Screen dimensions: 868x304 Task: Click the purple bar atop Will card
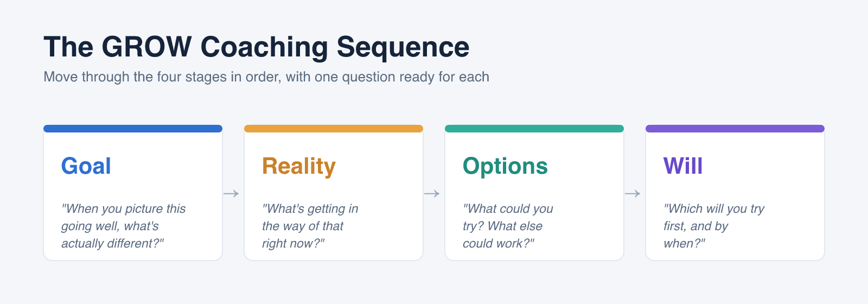[735, 129]
